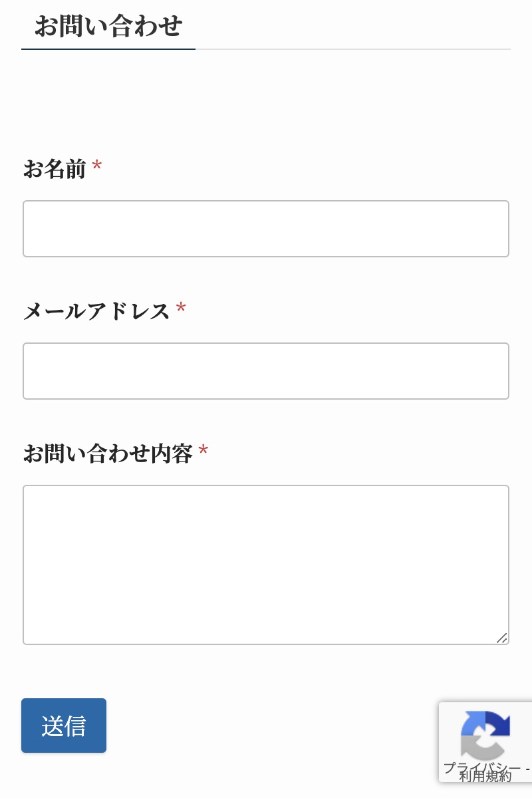Click red asterisk beside お名前

(x=97, y=166)
